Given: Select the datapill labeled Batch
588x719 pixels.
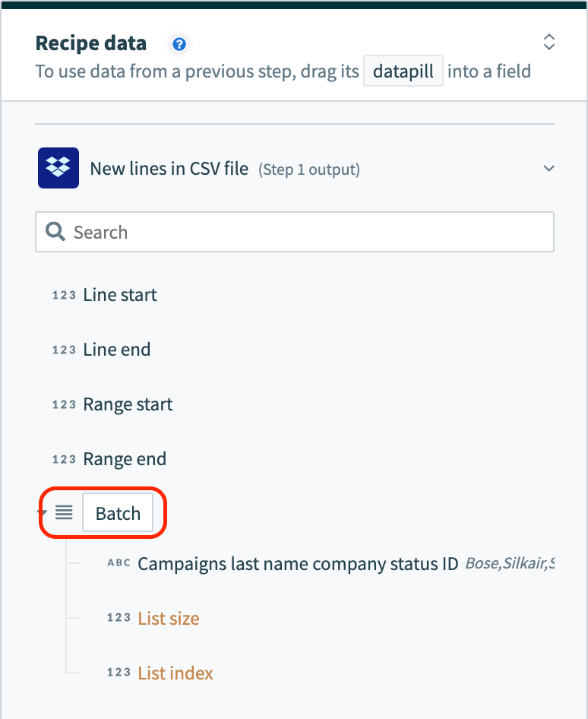Looking at the screenshot, I should (117, 512).
